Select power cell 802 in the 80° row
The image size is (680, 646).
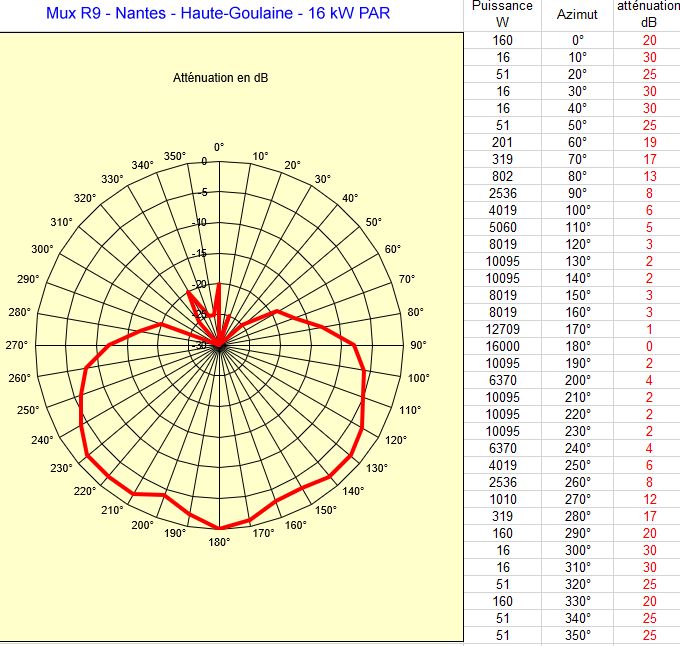click(503, 176)
